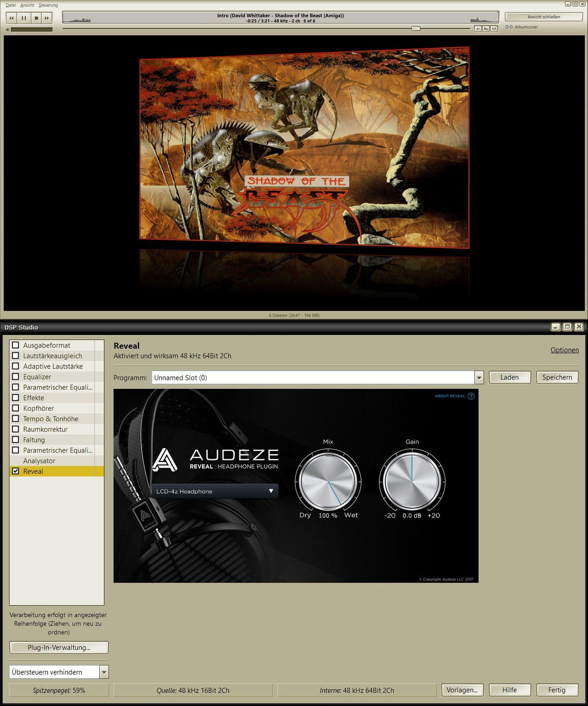Click the 0.0 dB gain value label
Screen dimensions: 588x706
tap(412, 515)
